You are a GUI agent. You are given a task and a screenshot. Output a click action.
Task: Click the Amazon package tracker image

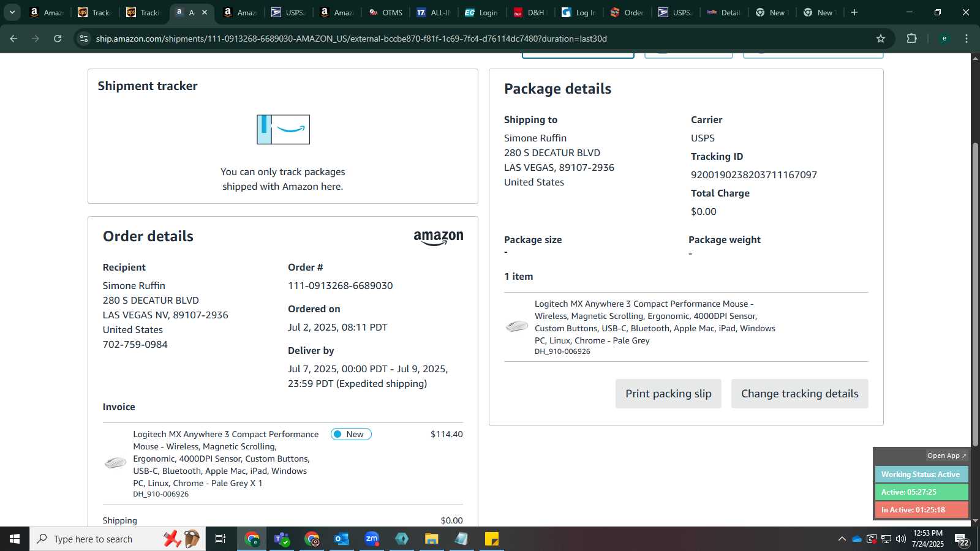[x=283, y=130]
